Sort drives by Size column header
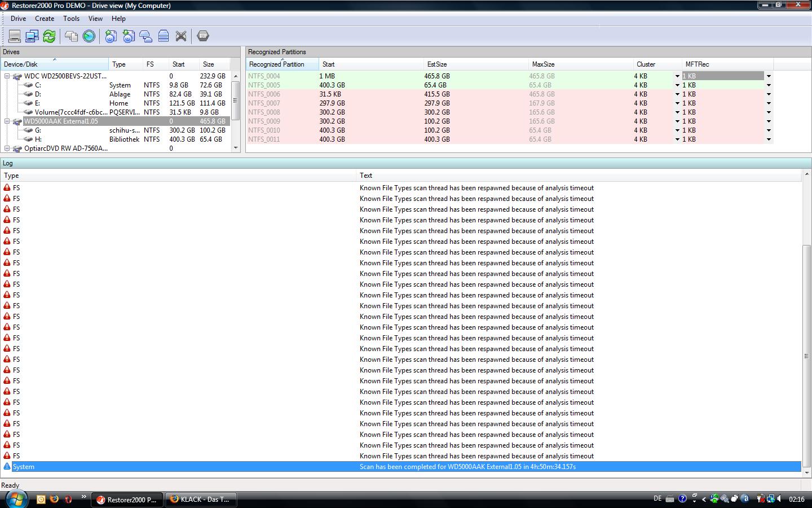 [215, 64]
